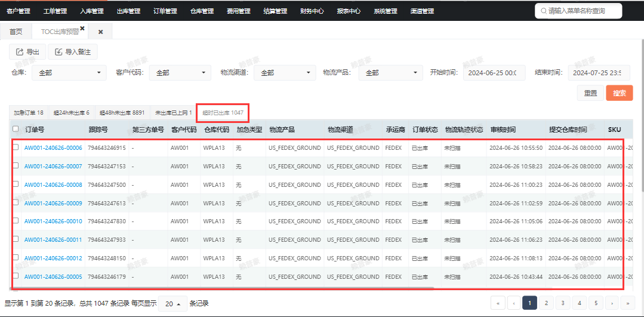The width and height of the screenshot is (644, 317).
Task: Open the 系统管理 menu
Action: pyautogui.click(x=385, y=11)
